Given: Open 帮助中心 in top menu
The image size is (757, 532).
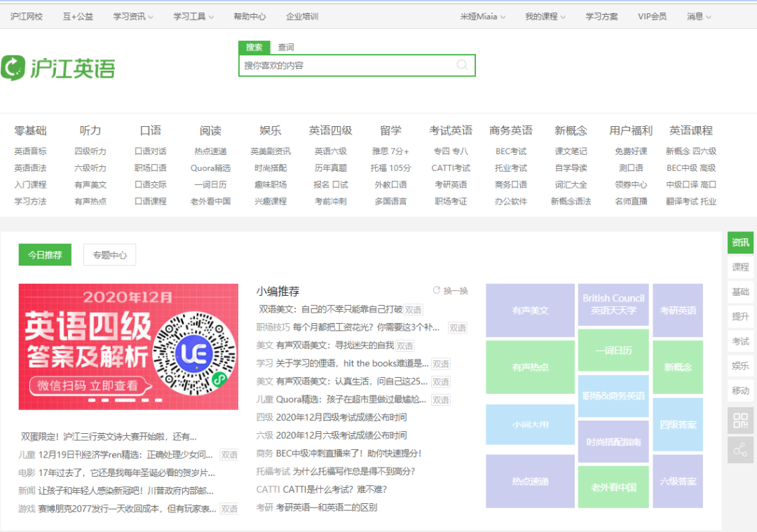Looking at the screenshot, I should (250, 16).
